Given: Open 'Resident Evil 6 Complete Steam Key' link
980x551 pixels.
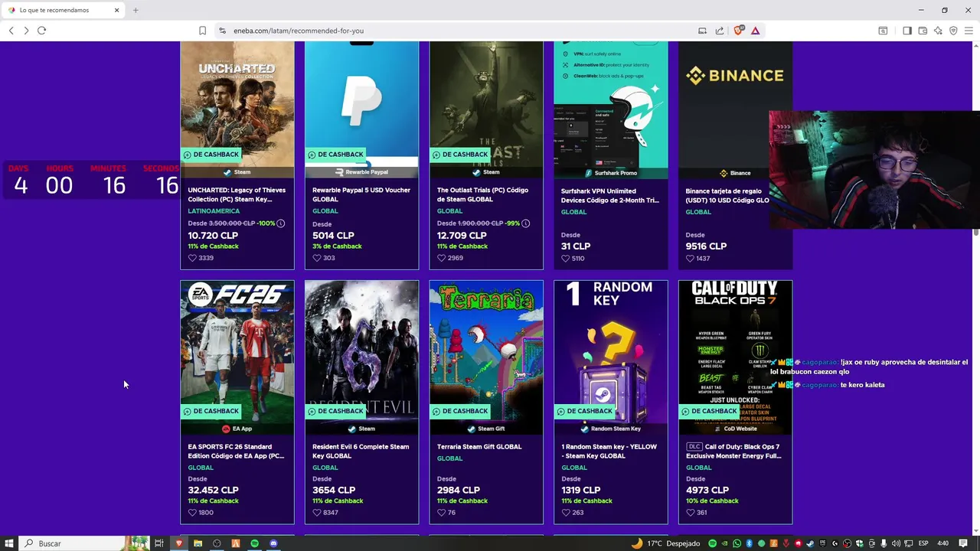Looking at the screenshot, I should click(361, 451).
